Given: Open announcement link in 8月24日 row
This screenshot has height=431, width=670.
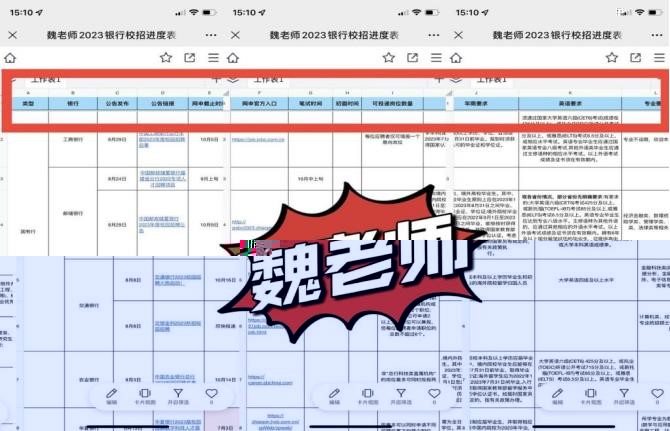Looking at the screenshot, I should [x=163, y=179].
